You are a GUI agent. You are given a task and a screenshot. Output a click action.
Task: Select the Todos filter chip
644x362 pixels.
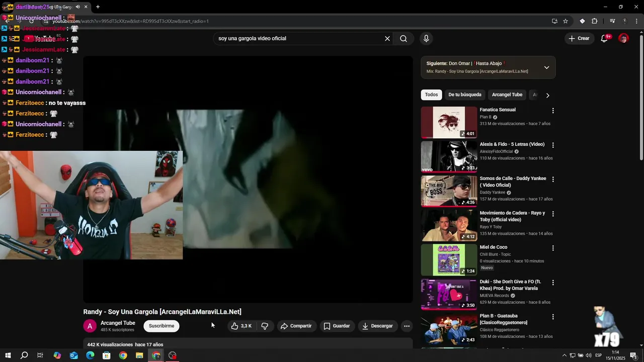coord(431,95)
